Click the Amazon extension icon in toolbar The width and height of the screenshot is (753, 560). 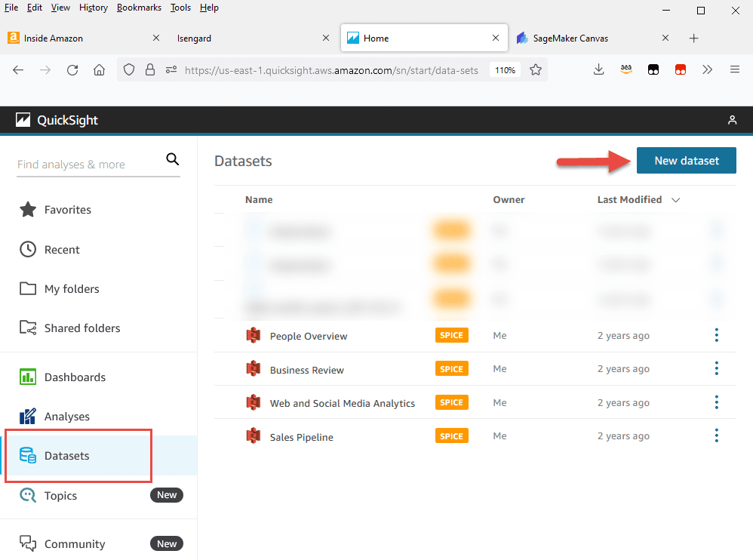pos(625,70)
